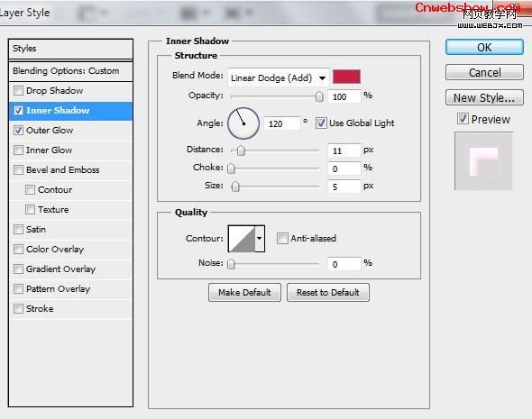
Task: Click the Distance slider handle
Action: [241, 150]
